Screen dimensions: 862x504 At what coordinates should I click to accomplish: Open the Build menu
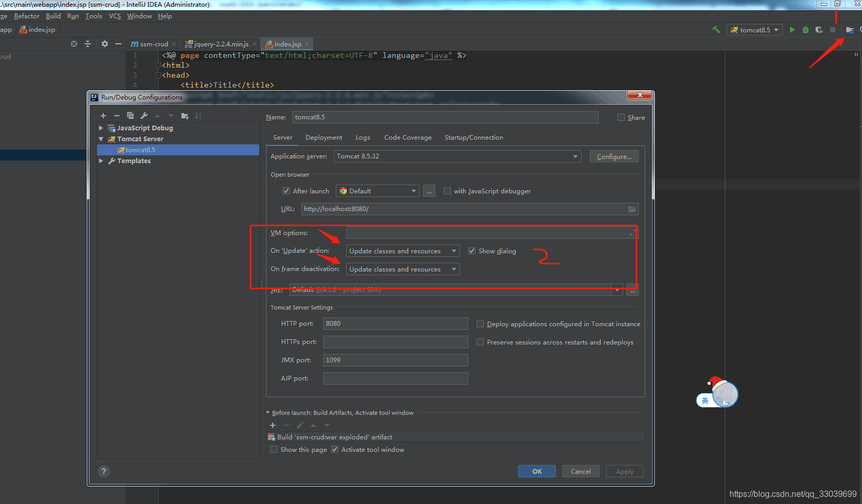pyautogui.click(x=53, y=16)
